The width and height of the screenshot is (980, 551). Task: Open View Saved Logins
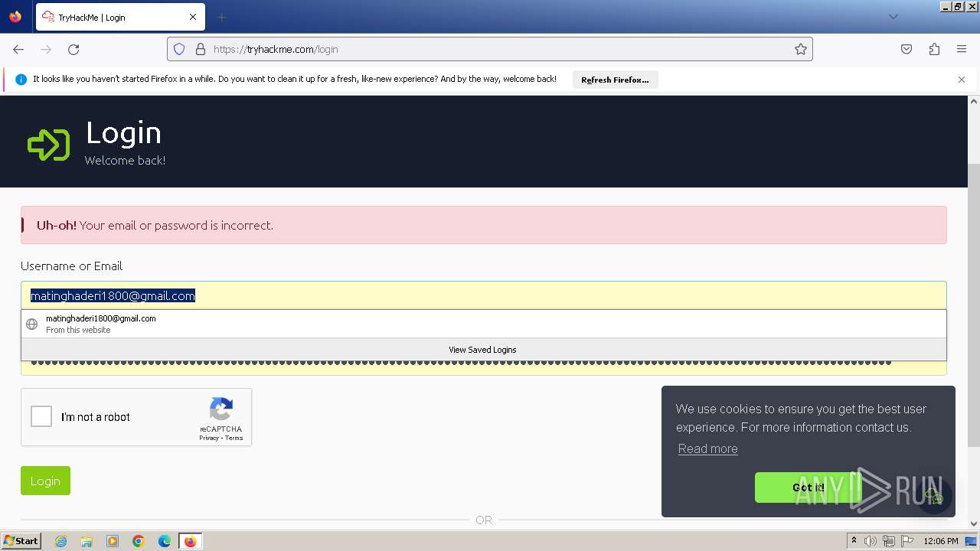pos(484,350)
